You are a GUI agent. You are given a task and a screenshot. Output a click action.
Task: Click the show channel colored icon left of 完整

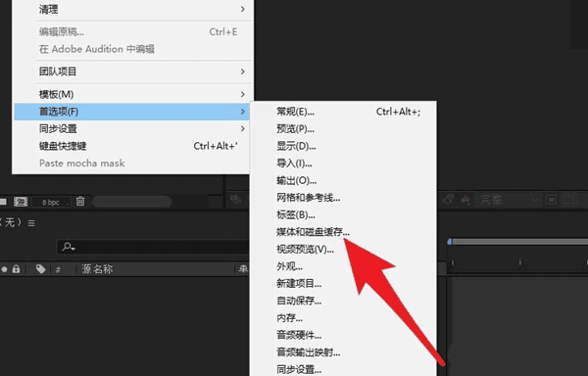[x=465, y=200]
